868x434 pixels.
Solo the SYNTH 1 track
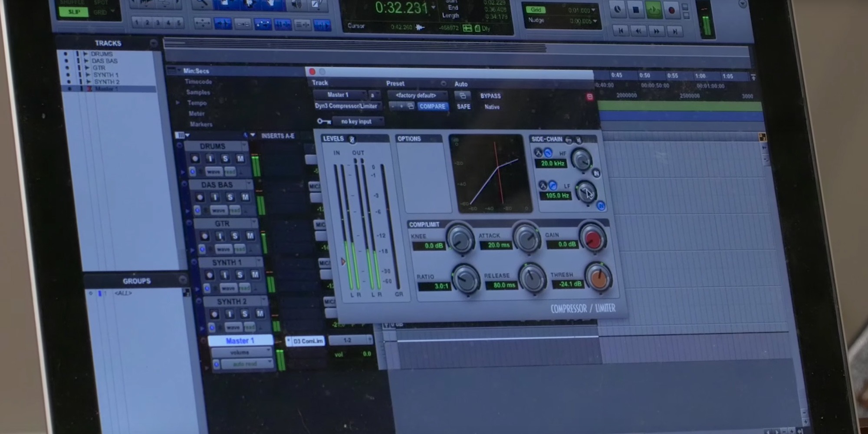point(240,275)
